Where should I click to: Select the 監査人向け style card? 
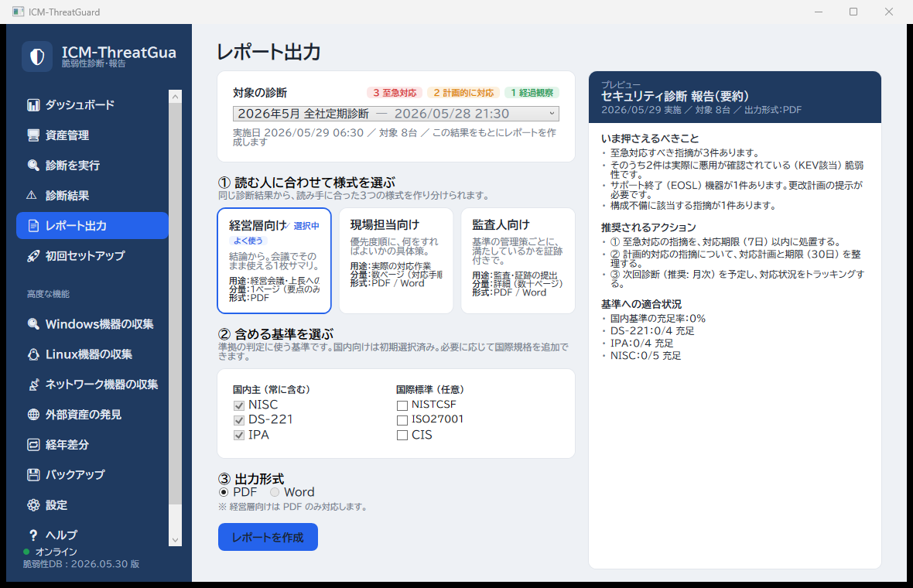(x=518, y=261)
